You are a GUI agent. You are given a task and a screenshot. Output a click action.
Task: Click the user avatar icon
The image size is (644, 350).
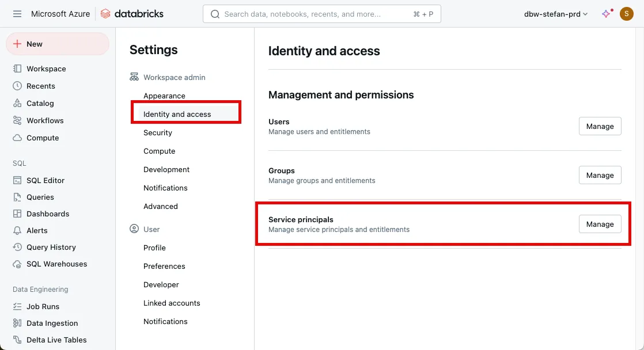pyautogui.click(x=626, y=14)
